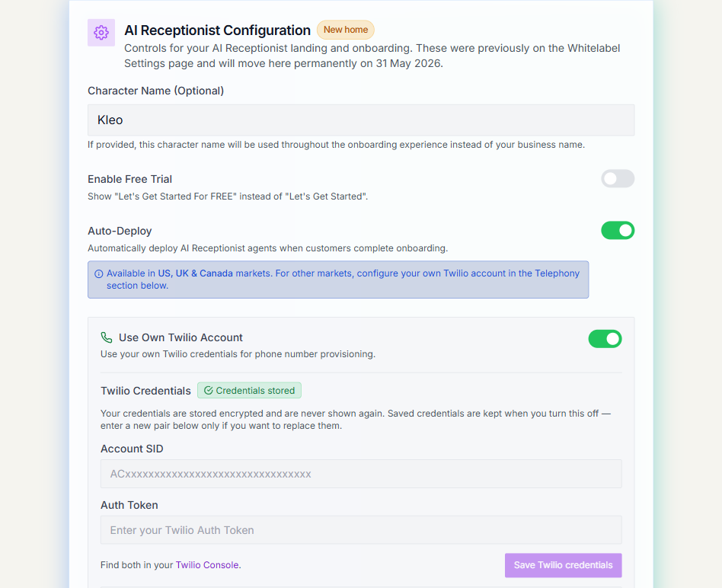Click the Credentials stored status badge
The height and width of the screenshot is (588, 722).
point(250,391)
